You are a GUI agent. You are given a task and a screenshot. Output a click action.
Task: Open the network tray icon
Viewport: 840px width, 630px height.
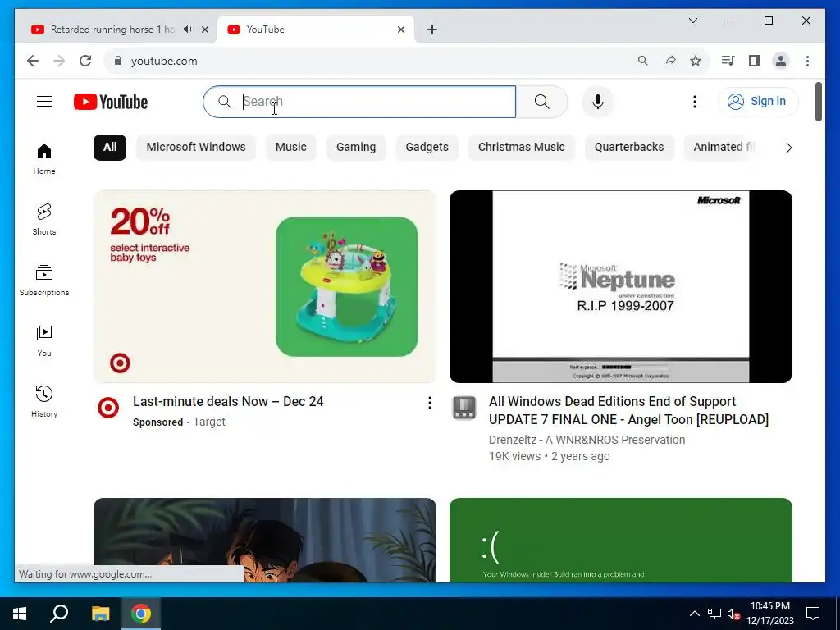point(714,614)
